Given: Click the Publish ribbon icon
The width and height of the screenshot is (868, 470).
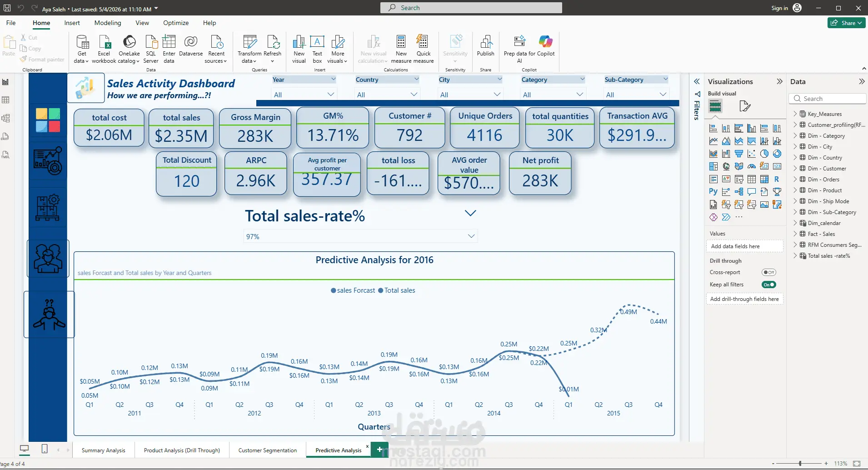Looking at the screenshot, I should point(485,46).
